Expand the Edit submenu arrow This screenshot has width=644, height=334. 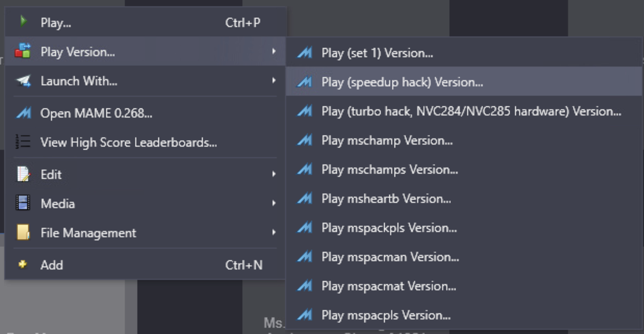274,174
